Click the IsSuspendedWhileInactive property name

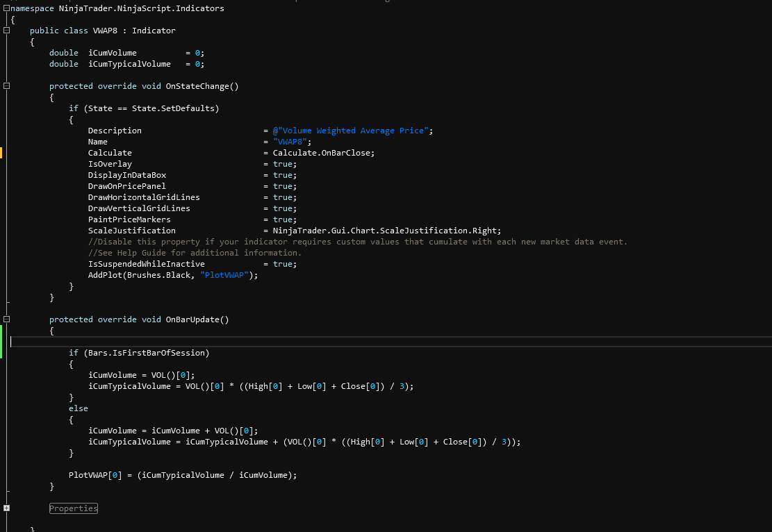tap(146, 264)
